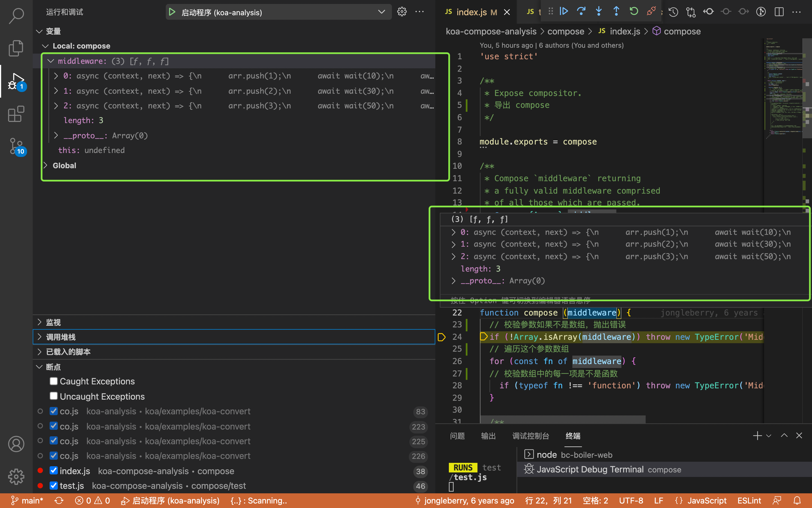The width and height of the screenshot is (812, 508).
Task: Open the Explorer view icon
Action: [16, 48]
